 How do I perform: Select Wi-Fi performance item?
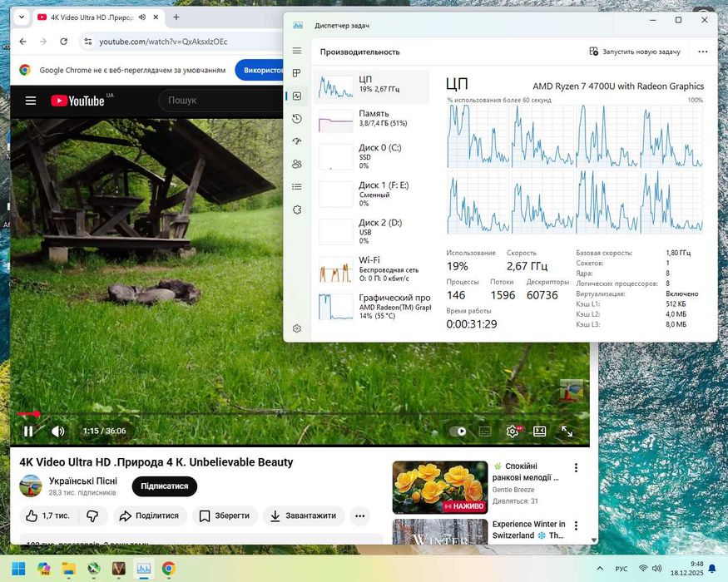(371, 269)
